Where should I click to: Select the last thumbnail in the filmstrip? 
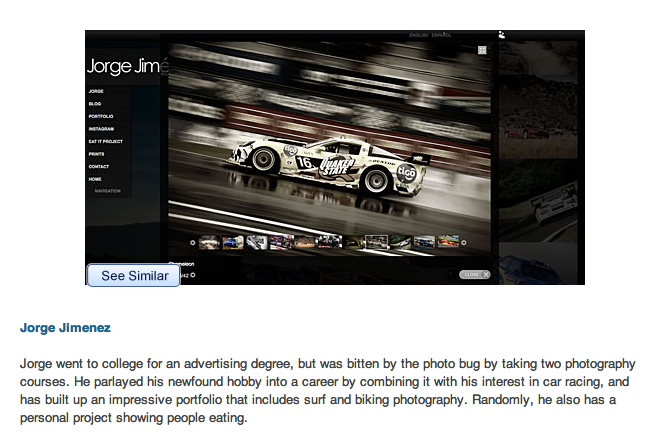448,242
